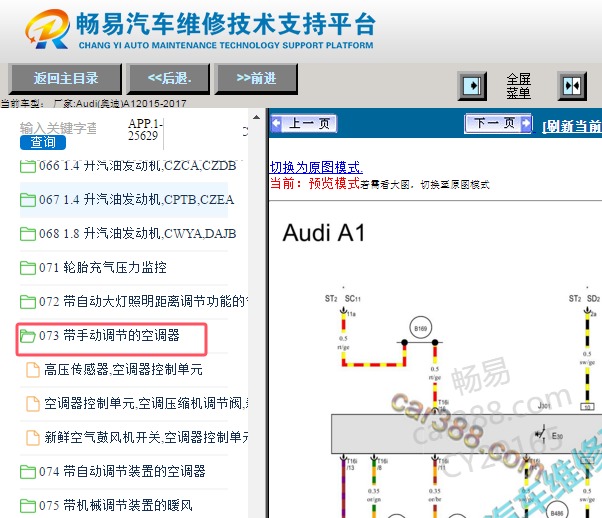
Task: Click folder icon of 075 entry
Action: [x=28, y=505]
